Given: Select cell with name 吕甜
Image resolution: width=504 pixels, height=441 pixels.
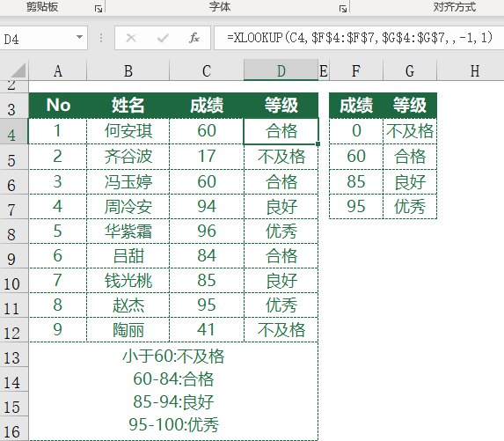Looking at the screenshot, I should tap(128, 256).
